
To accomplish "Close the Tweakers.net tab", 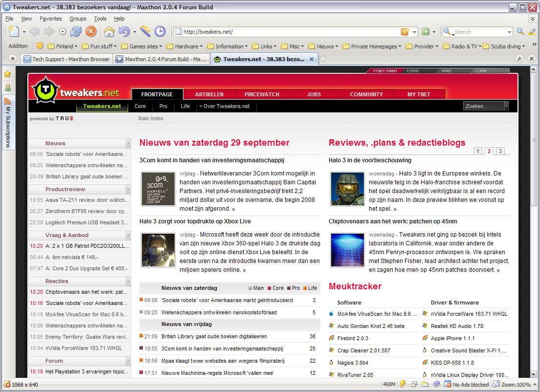I will pos(311,59).
